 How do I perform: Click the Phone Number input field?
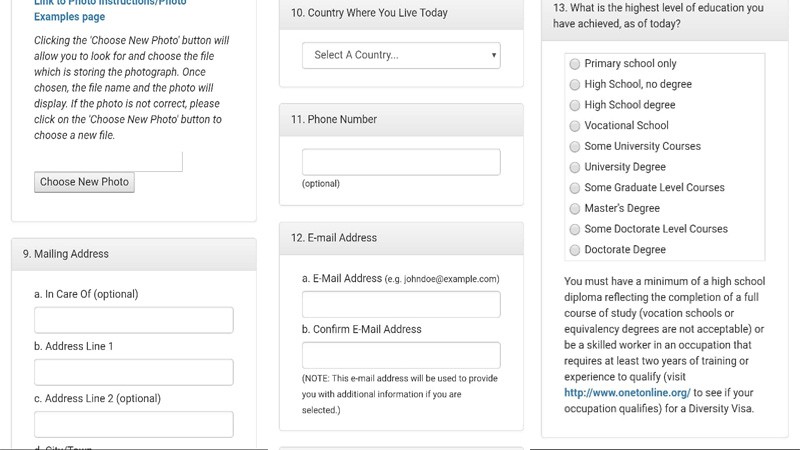click(401, 162)
